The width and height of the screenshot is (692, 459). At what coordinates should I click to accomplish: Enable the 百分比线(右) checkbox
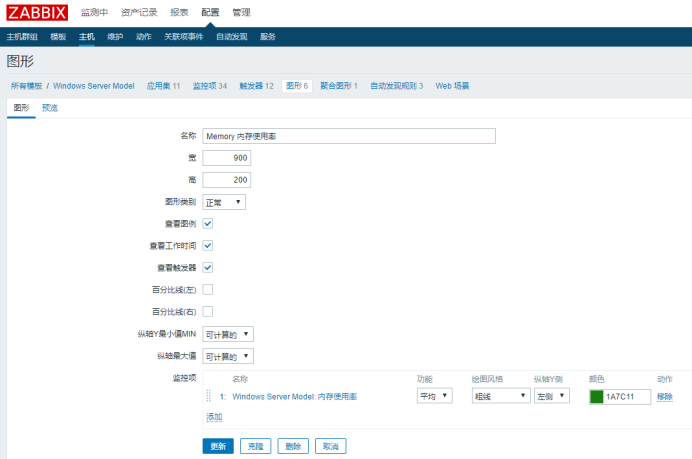207,312
